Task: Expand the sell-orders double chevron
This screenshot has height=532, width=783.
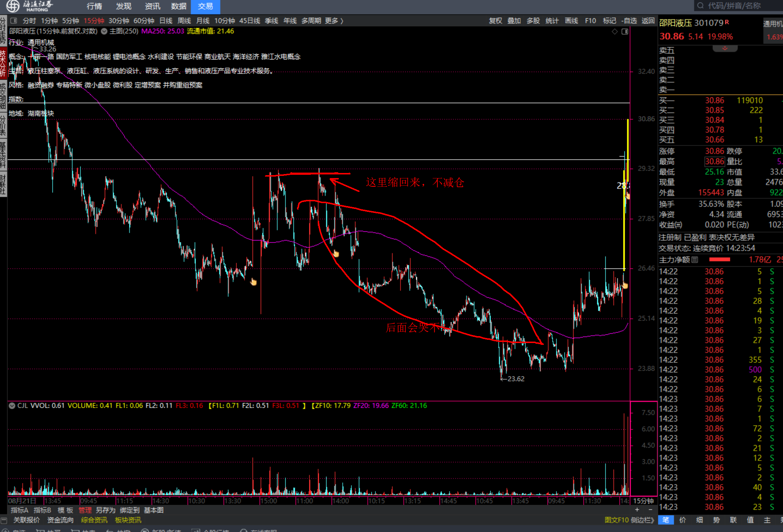Action: click(725, 48)
